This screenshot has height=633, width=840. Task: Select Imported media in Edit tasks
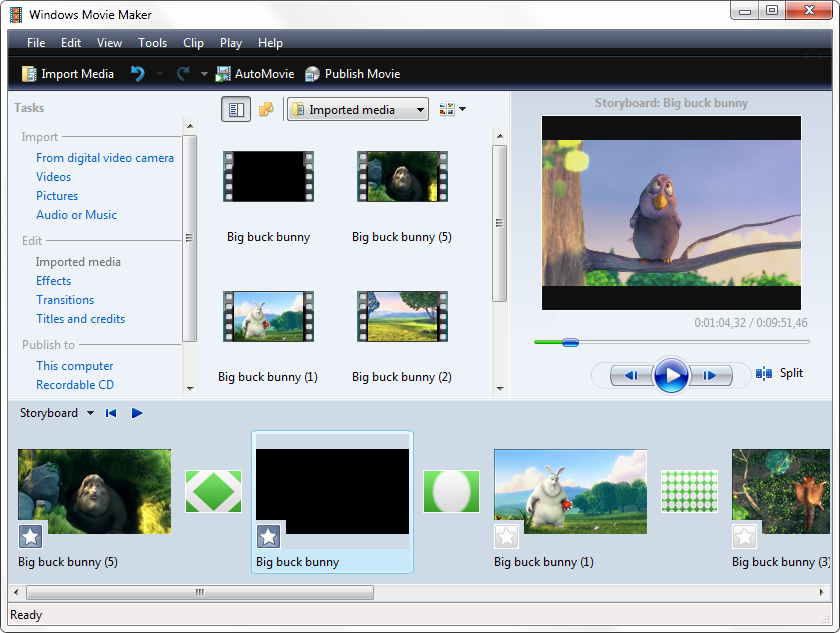(78, 262)
